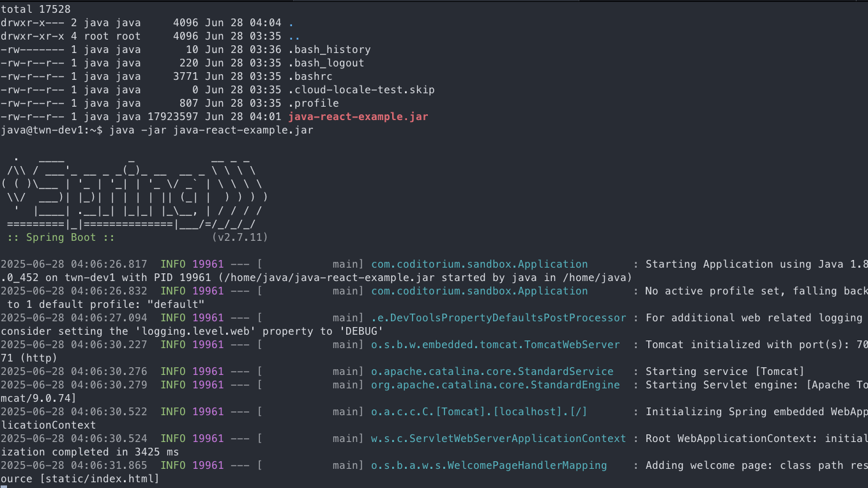Click the 'mcat/9.0.74]' wrapped line
868x488 pixels.
(x=39, y=398)
